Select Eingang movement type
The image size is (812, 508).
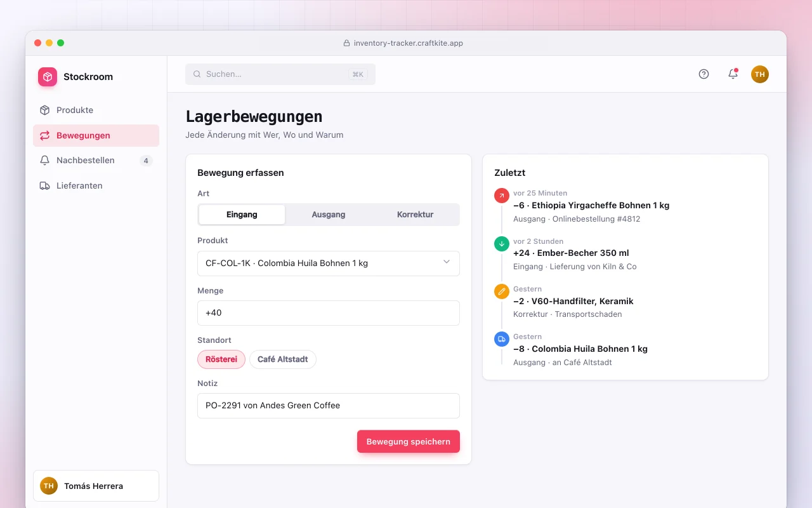point(242,215)
